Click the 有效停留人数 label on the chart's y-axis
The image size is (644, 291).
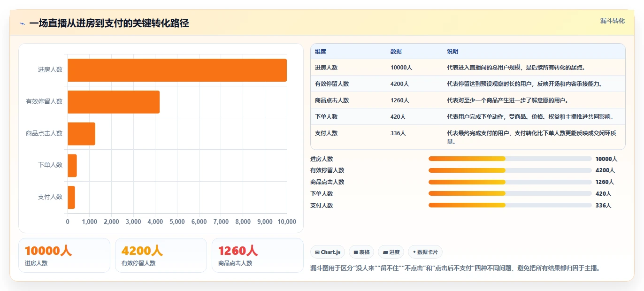tap(44, 101)
